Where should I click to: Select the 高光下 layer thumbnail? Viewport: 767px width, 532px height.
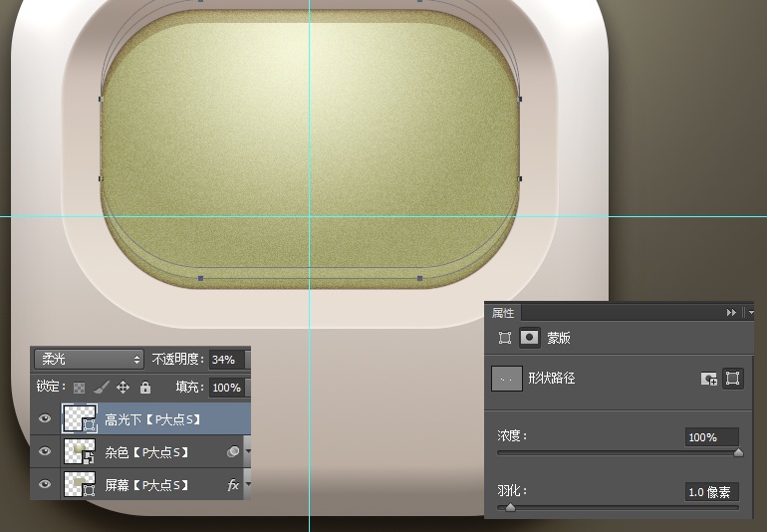pyautogui.click(x=80, y=418)
